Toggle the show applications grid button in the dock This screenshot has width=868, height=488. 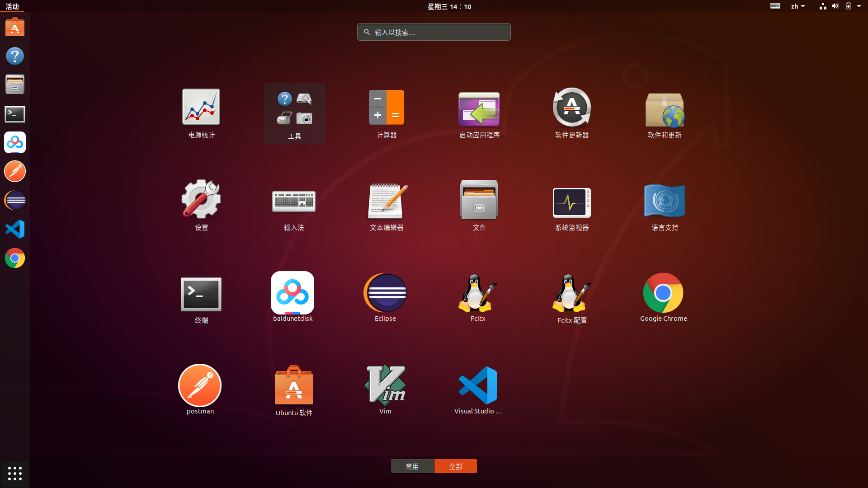pyautogui.click(x=15, y=473)
